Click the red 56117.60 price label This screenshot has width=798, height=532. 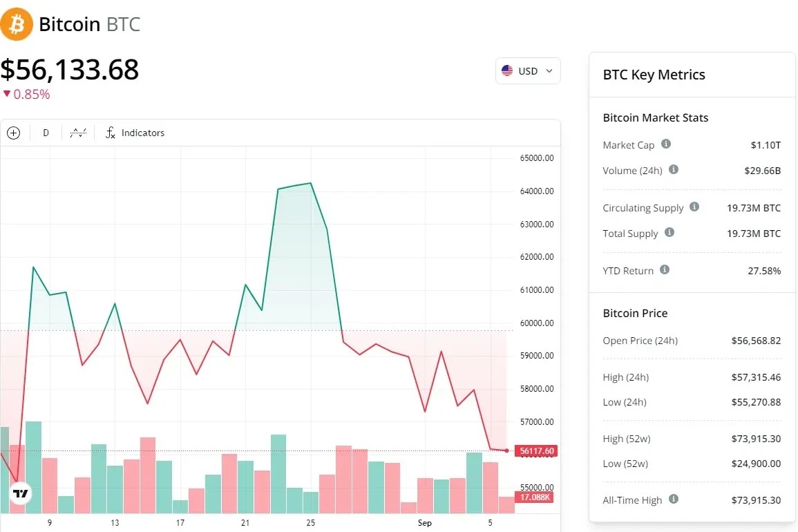[x=536, y=451]
